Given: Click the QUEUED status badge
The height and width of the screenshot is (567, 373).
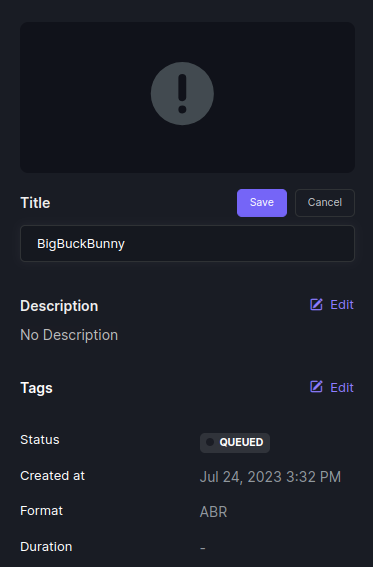Looking at the screenshot, I should (235, 443).
